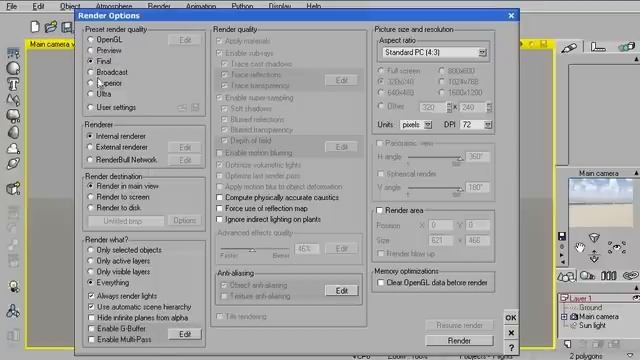Toggle Layer 1 eye visibility

click(636, 298)
